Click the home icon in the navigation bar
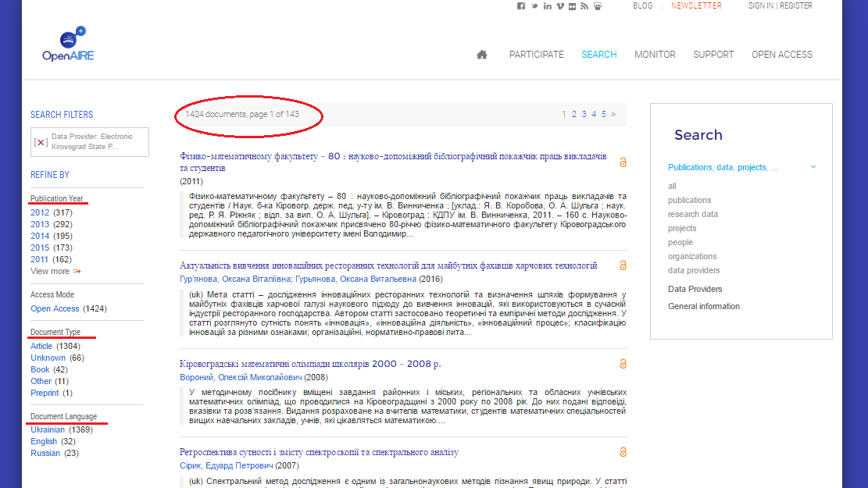The image size is (868, 488). coord(481,54)
